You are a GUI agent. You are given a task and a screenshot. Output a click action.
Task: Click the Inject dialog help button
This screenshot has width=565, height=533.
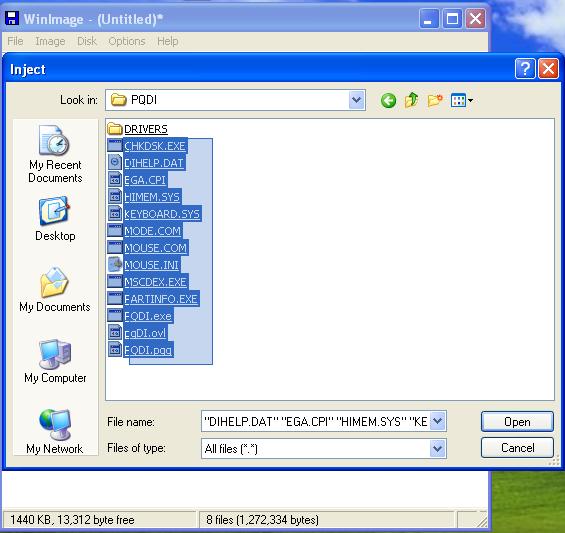tap(525, 68)
